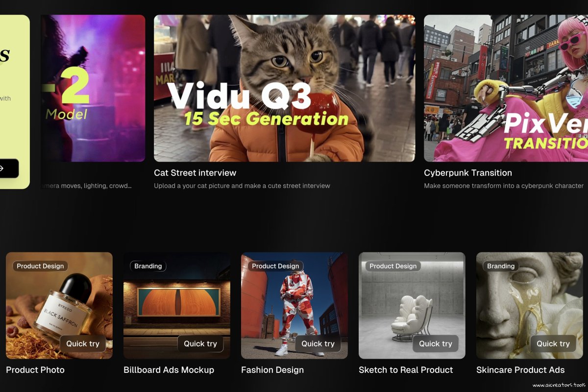Click the Cat Street interview title
The height and width of the screenshot is (392, 588).
pos(195,173)
